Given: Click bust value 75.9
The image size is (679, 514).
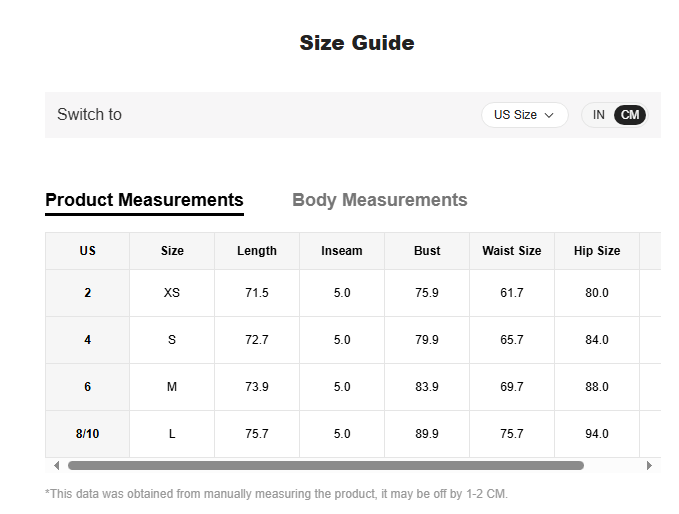Looking at the screenshot, I should [x=427, y=293].
